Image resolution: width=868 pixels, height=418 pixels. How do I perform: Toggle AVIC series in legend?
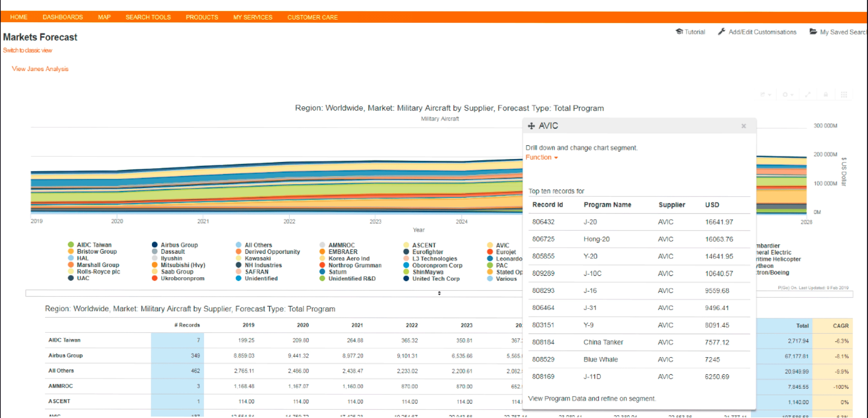coord(498,245)
